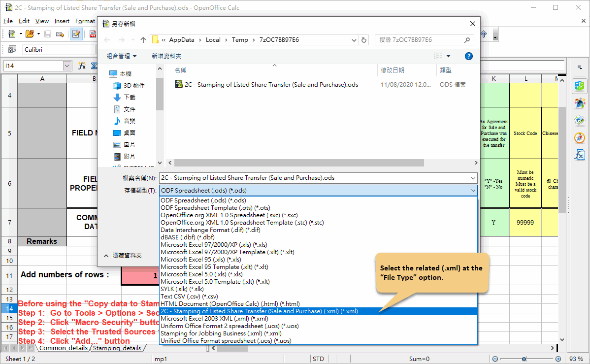Open the sidebar Properties icon
The width and height of the screenshot is (590, 364).
580,86
